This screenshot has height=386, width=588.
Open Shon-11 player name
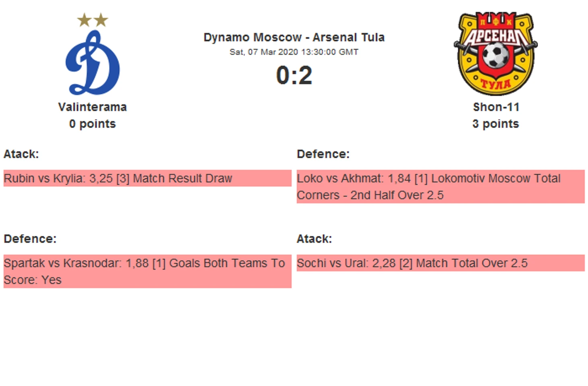[496, 107]
